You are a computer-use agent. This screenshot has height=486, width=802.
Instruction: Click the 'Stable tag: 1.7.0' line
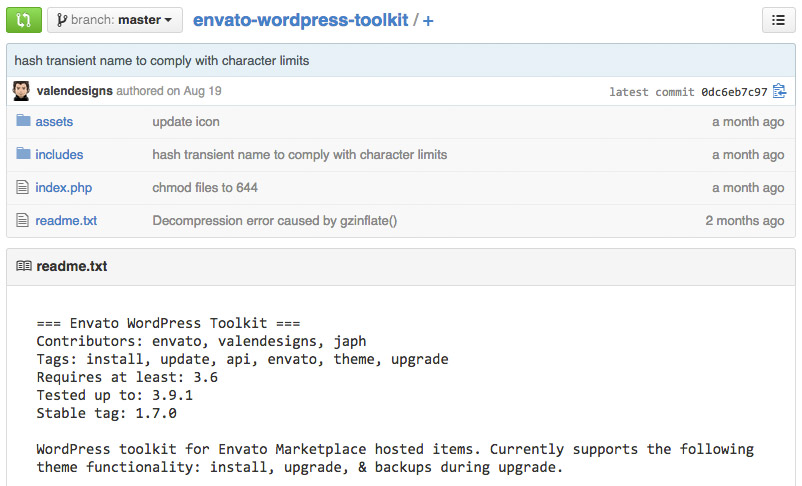coord(106,413)
